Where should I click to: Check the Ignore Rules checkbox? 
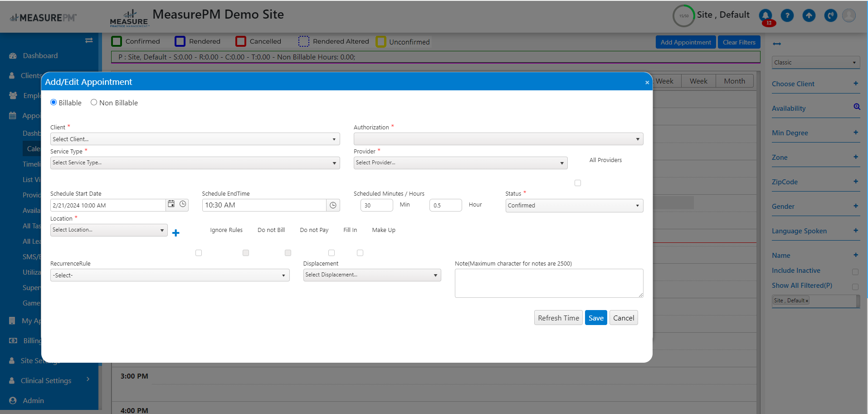pyautogui.click(x=199, y=253)
